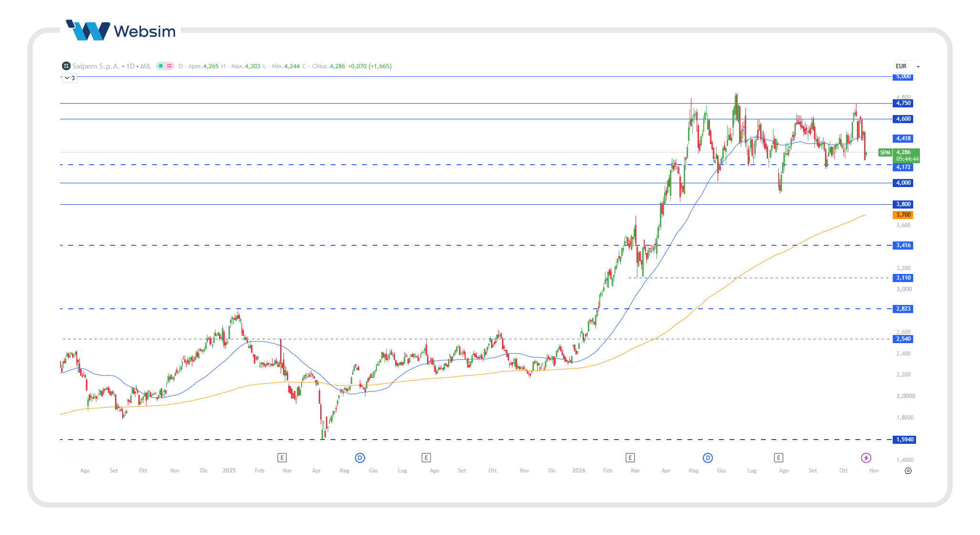Click the earnings E marker near Mar 2026
This screenshot has height=535, width=980.
(x=630, y=458)
